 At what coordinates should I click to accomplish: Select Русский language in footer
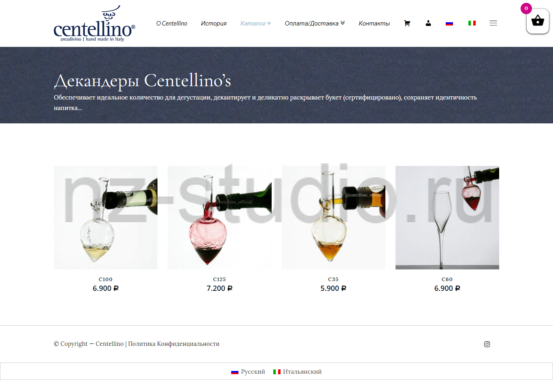(x=248, y=372)
